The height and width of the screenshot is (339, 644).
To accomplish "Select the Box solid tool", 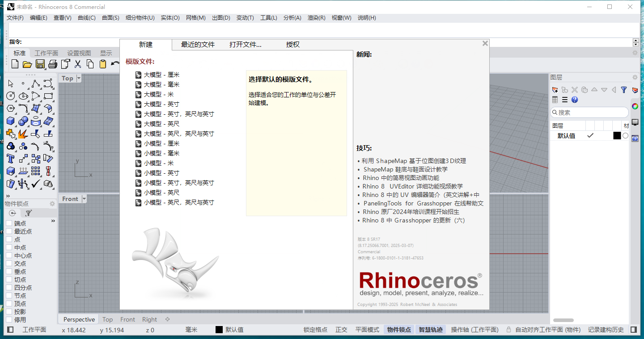I will coord(11,121).
